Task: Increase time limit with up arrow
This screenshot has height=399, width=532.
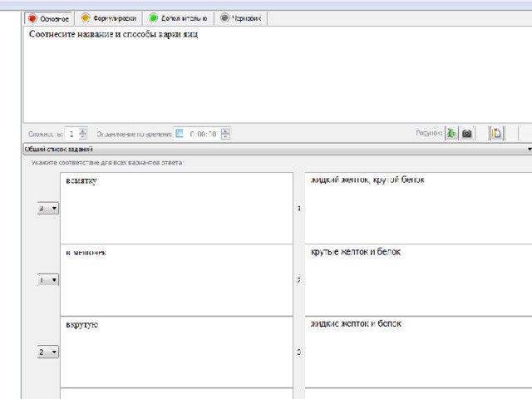Action: click(x=225, y=131)
